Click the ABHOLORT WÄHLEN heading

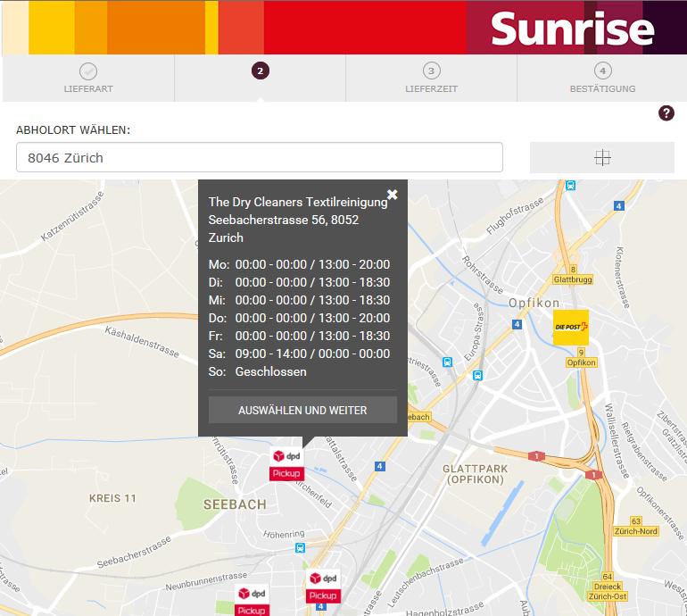click(73, 129)
